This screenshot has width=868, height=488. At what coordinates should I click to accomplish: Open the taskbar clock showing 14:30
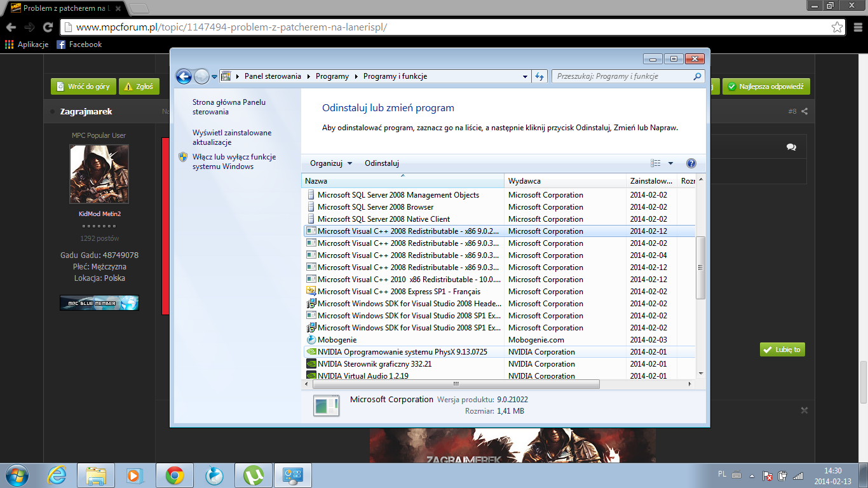point(832,475)
